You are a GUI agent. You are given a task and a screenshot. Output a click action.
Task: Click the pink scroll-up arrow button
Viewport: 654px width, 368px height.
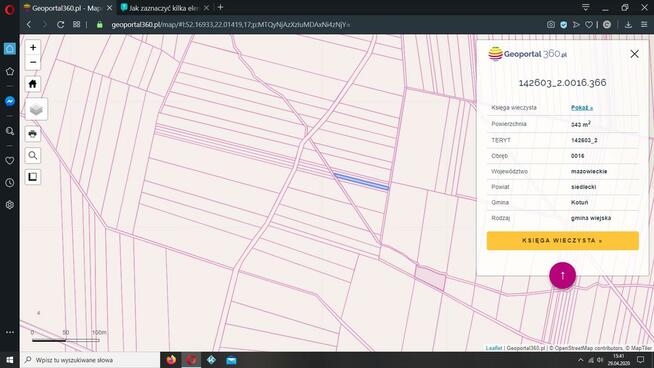tap(562, 275)
